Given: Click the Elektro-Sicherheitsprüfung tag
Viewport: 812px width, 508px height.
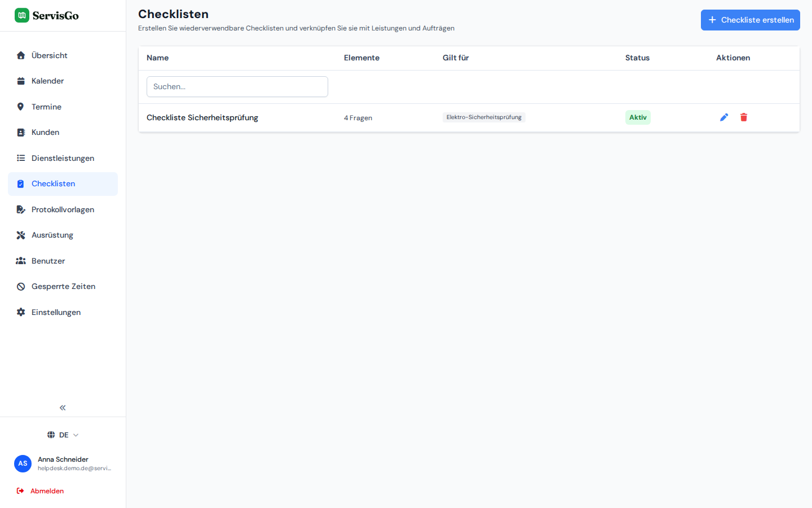Looking at the screenshot, I should (x=484, y=117).
